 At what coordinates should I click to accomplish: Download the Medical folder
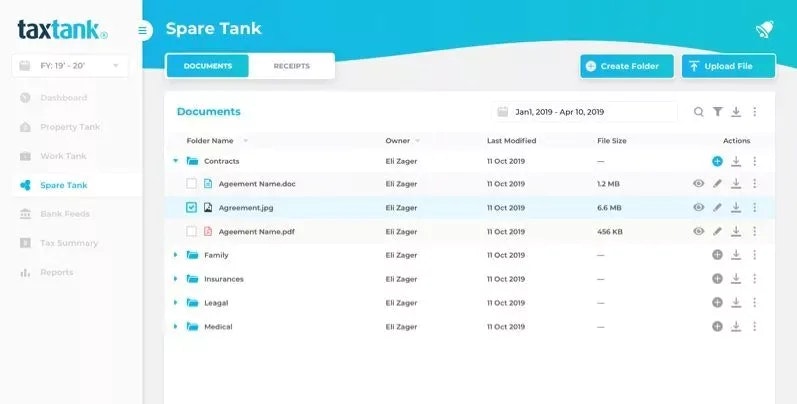pos(735,326)
